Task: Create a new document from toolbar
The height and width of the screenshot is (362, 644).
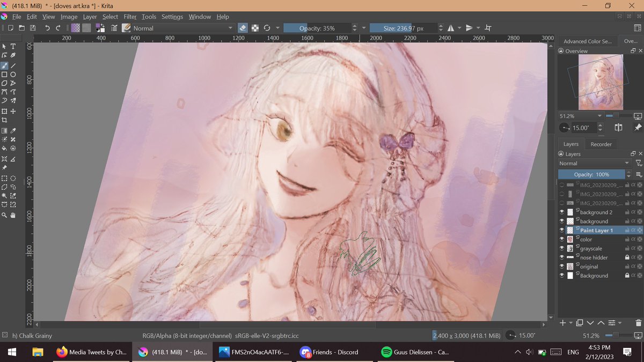Action: coord(11,28)
